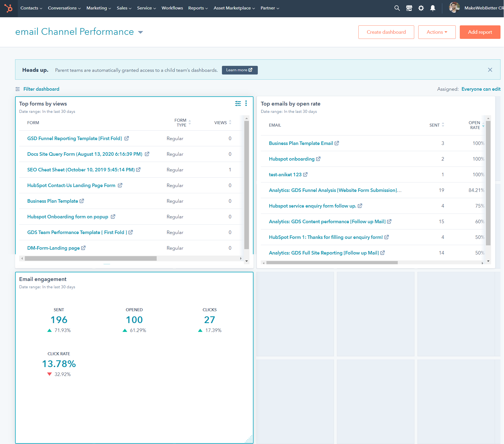This screenshot has height=444, width=504.
Task: Open the email Channel Performance dashboard dropdown
Action: [x=141, y=32]
